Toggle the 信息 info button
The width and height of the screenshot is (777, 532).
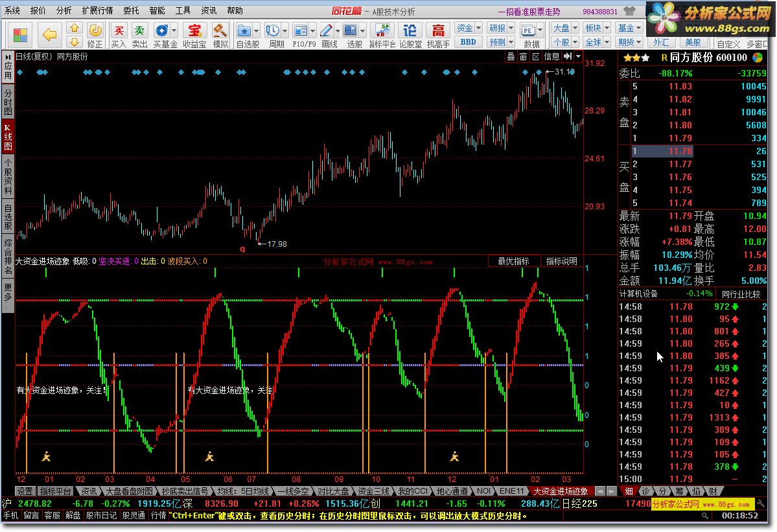(551, 57)
